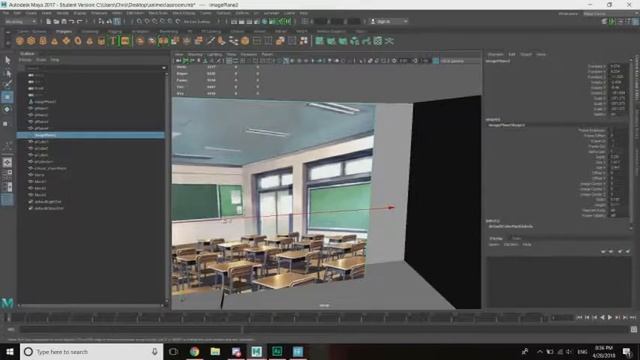Select the Paint Selection tool in toolbox
640x360 pixels.
pyautogui.click(x=7, y=85)
